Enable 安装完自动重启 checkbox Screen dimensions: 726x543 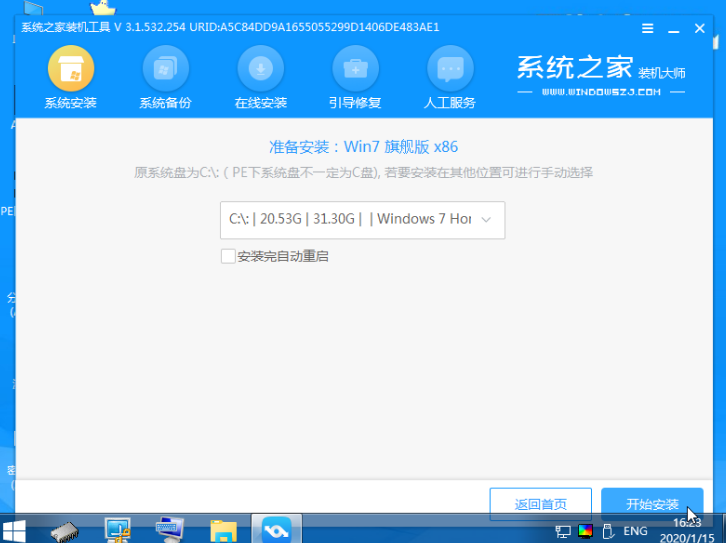(228, 256)
